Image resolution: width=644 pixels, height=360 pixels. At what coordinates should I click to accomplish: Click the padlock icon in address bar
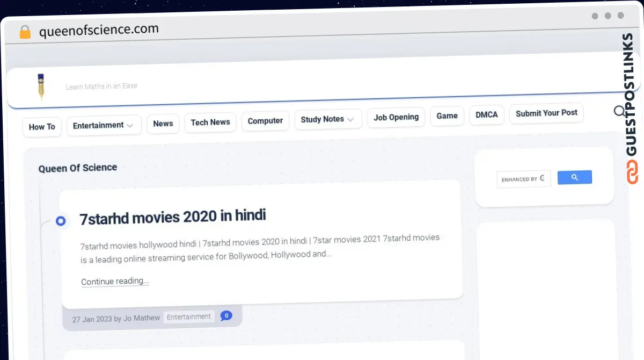tap(25, 32)
